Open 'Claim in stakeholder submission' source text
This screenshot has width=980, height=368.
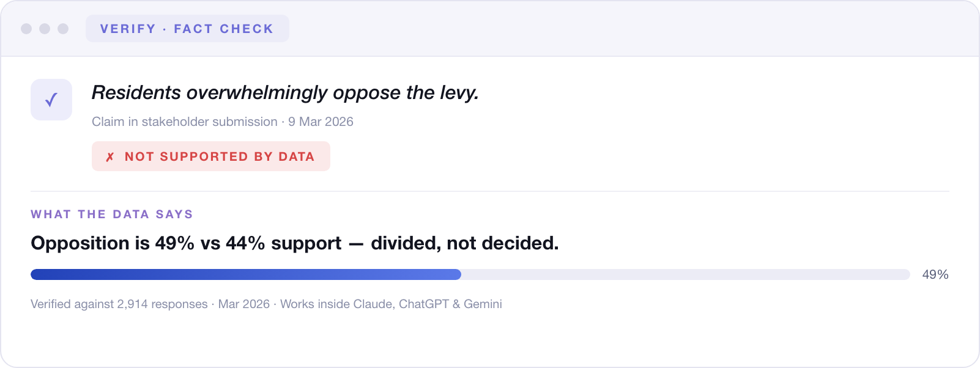point(185,122)
